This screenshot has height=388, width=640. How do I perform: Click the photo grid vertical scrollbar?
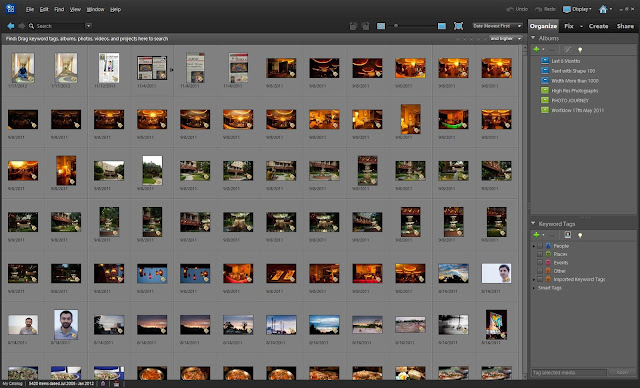click(525, 212)
